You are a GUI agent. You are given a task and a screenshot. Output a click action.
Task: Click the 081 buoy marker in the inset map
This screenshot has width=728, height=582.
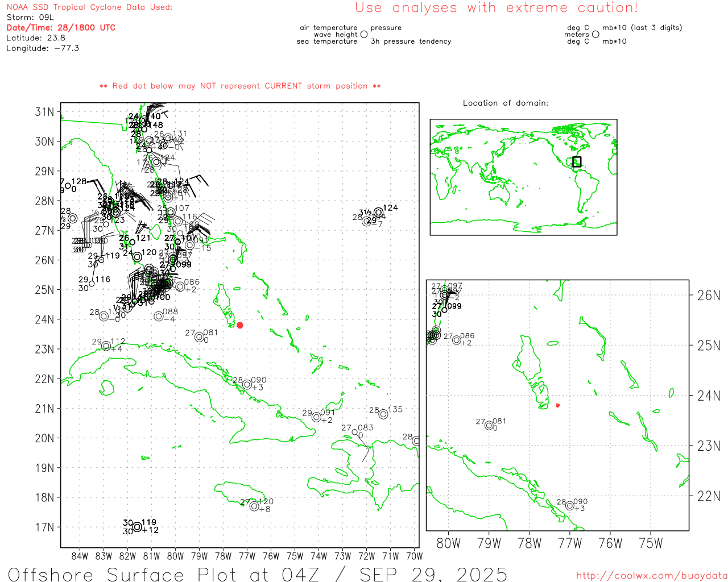coord(489,426)
